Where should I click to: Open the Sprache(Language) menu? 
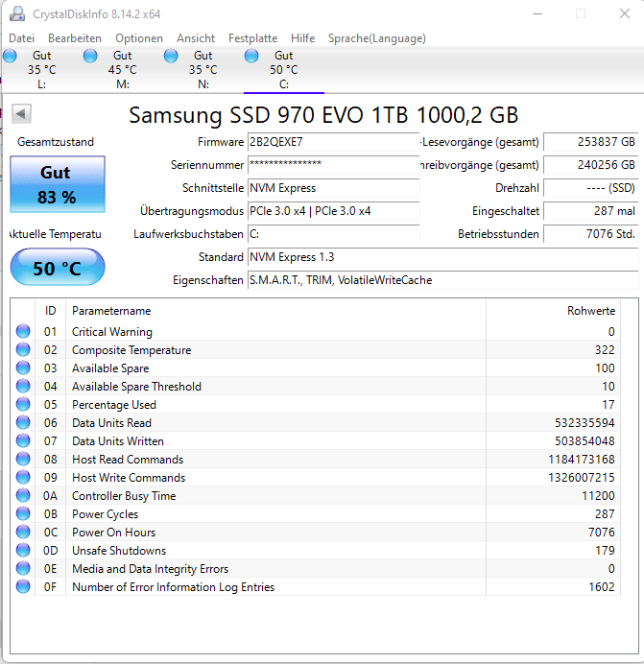[x=376, y=38]
